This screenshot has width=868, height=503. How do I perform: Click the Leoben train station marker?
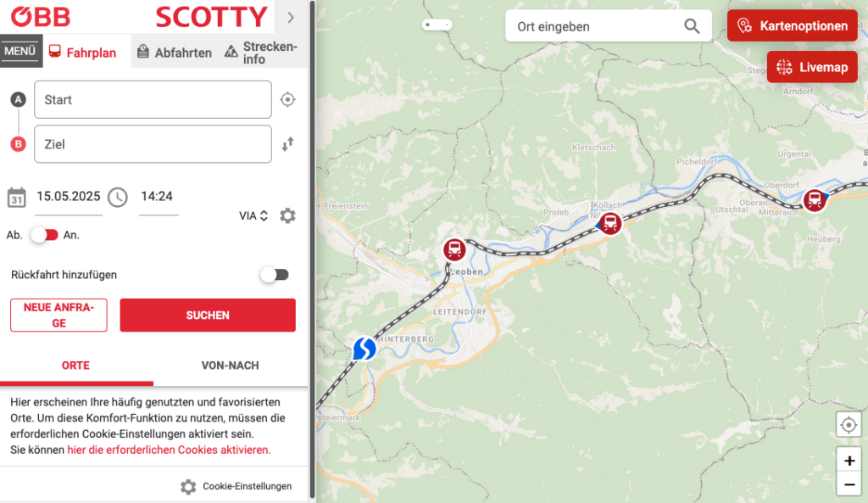(x=454, y=249)
